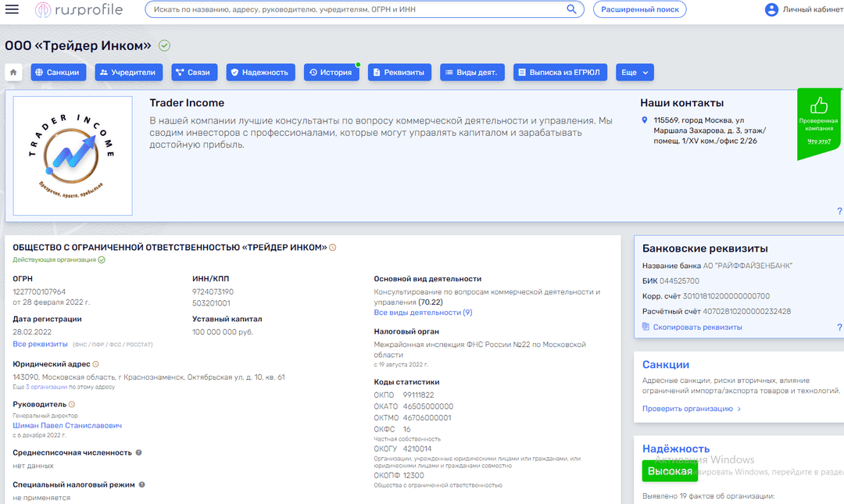The height and width of the screenshot is (504, 844).
Task: Open the Надежность tab
Action: pos(260,72)
